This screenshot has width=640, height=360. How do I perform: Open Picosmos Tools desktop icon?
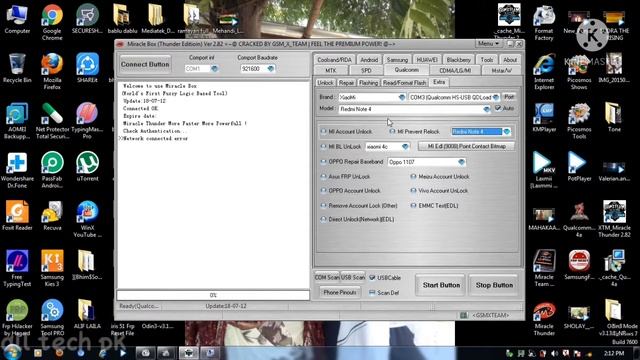[579, 120]
